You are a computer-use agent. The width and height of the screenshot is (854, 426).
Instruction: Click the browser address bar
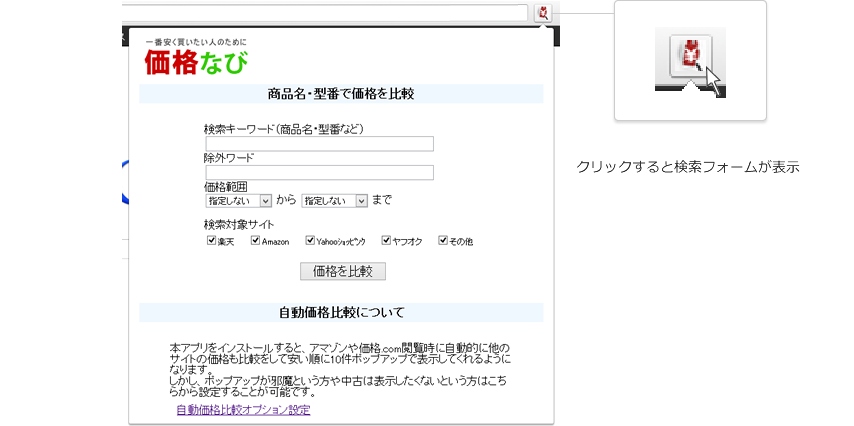click(325, 13)
